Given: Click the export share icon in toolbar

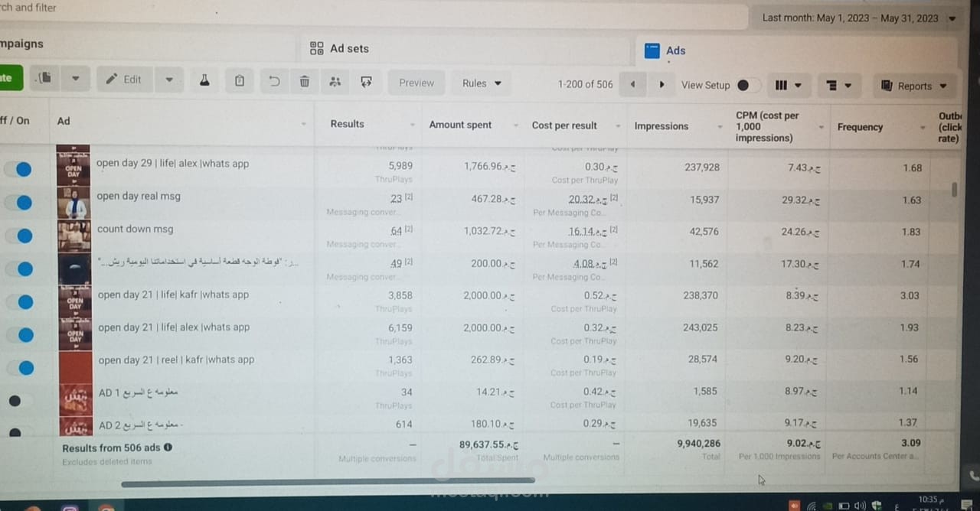Looking at the screenshot, I should tap(366, 82).
